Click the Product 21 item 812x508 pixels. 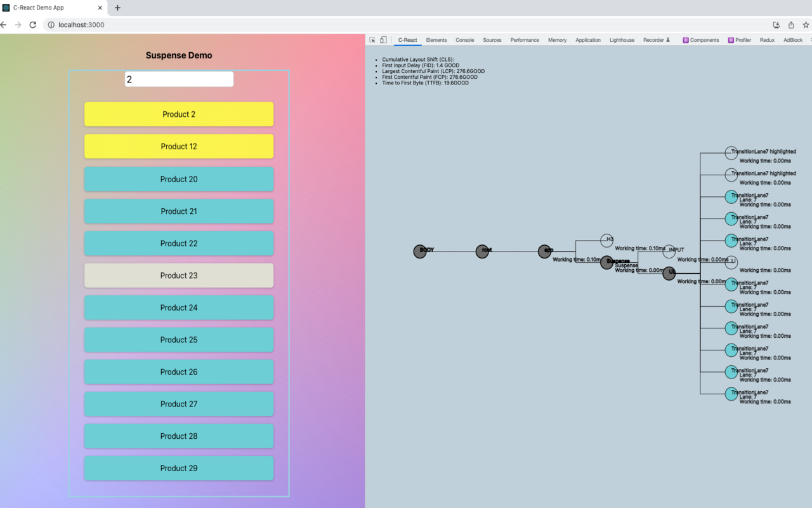(x=179, y=211)
